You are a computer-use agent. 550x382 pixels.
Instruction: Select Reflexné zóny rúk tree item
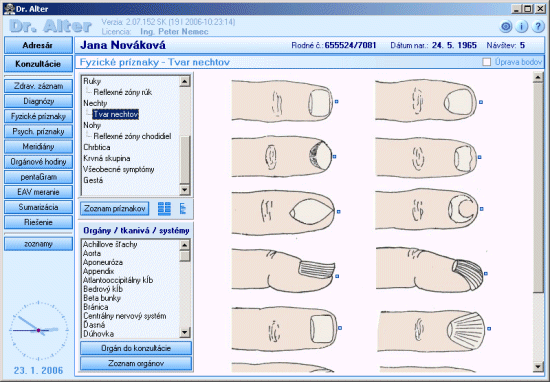point(123,92)
